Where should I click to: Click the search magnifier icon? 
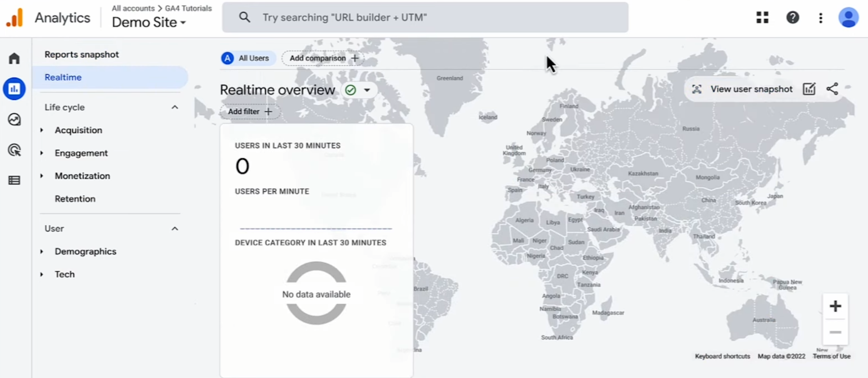(x=245, y=17)
